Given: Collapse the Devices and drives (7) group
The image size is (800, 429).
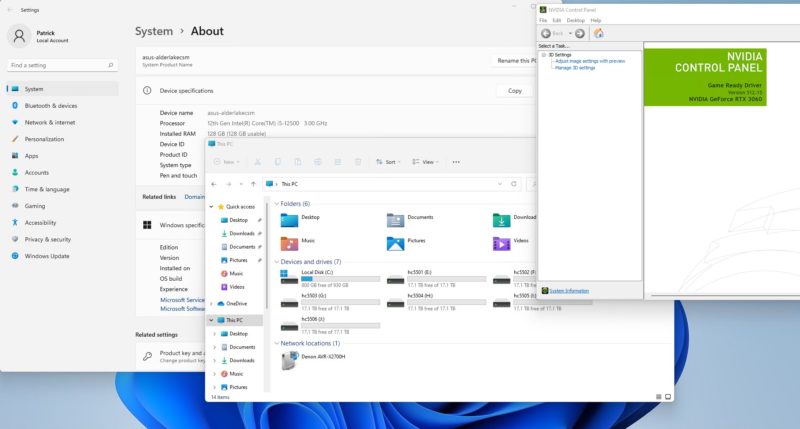Looking at the screenshot, I should point(277,262).
